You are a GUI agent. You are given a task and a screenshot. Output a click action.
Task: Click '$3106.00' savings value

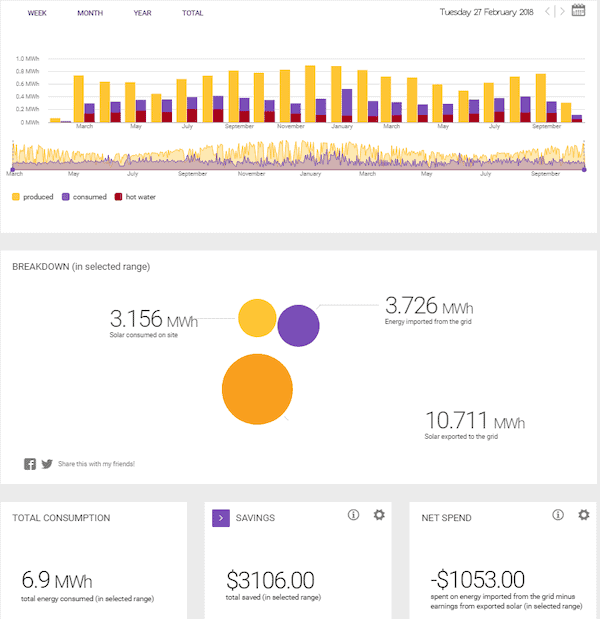tap(270, 580)
